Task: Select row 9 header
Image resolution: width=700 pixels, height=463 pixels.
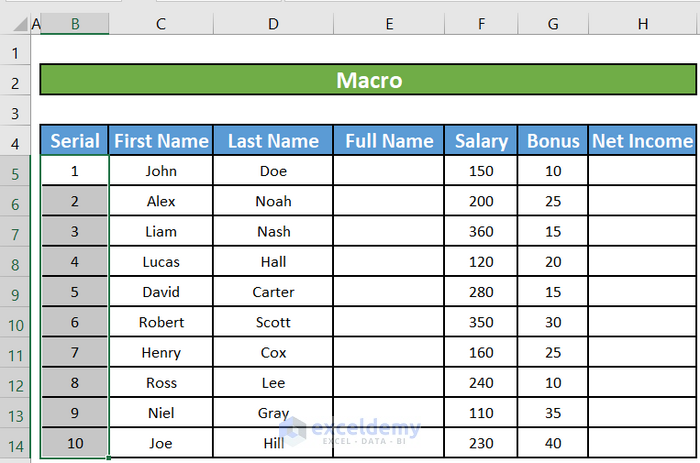Action: point(15,295)
